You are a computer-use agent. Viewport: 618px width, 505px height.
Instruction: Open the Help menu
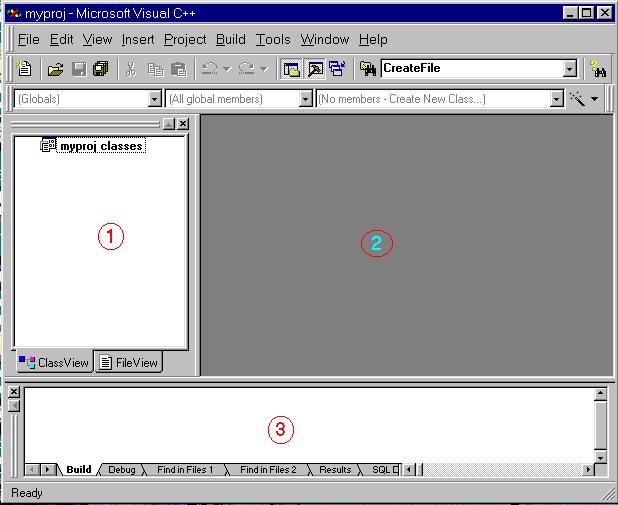[x=373, y=39]
